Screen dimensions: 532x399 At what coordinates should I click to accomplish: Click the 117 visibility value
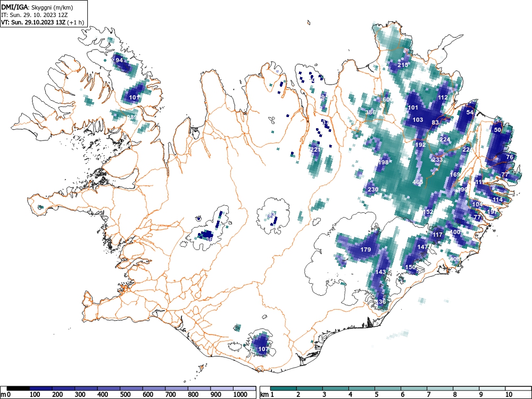coord(438,235)
